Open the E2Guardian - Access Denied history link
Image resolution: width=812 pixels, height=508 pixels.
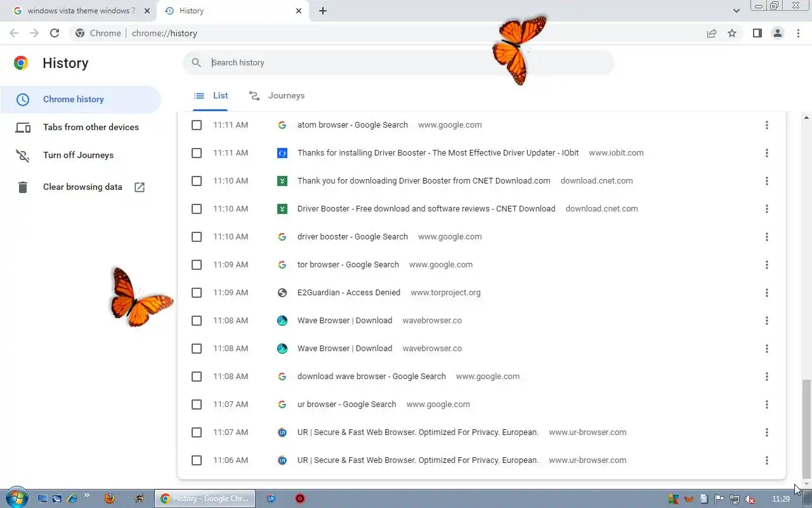[349, 292]
